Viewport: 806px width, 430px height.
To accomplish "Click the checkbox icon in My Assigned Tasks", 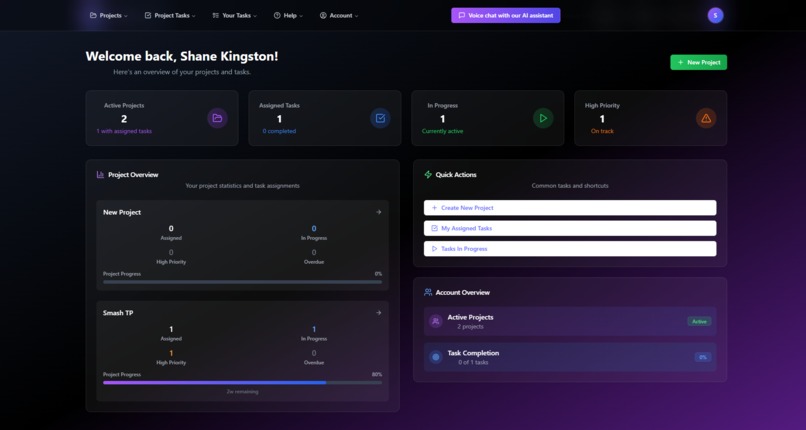I will coord(434,228).
